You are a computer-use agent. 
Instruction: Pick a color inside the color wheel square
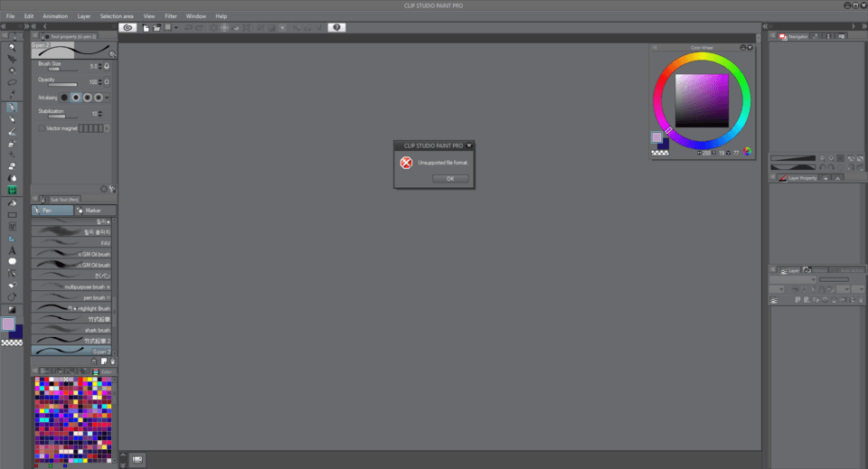tap(702, 99)
